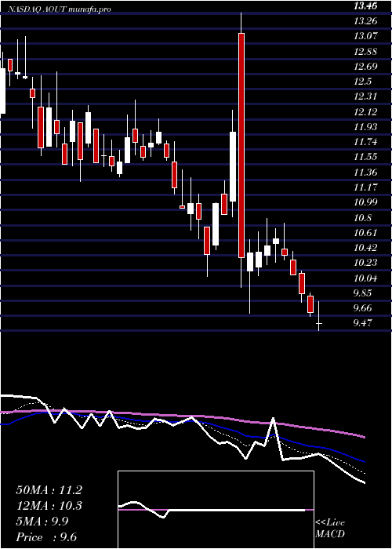Click inside the Live MACD mini chart

[x=216, y=510]
